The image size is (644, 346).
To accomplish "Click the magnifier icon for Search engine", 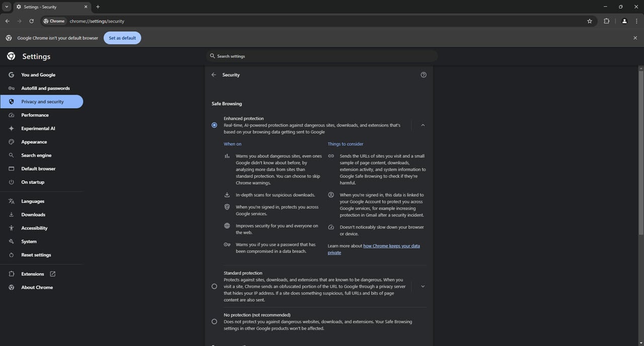I will [11, 155].
